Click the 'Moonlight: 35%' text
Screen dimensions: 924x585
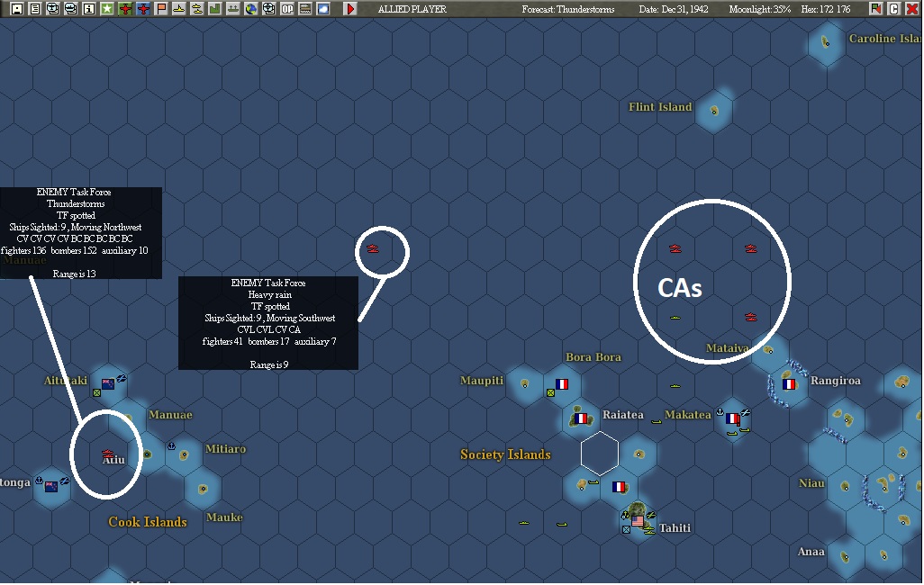point(759,9)
